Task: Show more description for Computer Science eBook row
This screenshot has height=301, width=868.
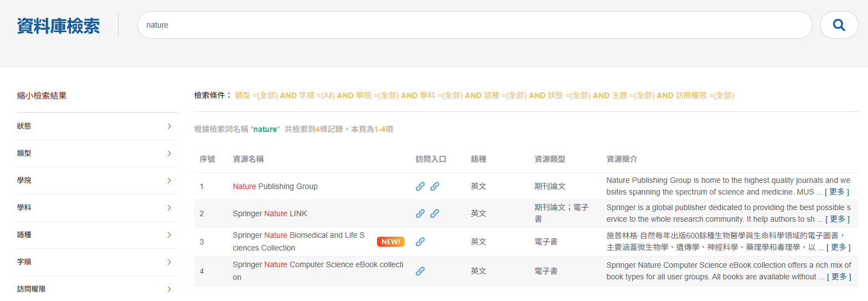Action: pos(839,277)
